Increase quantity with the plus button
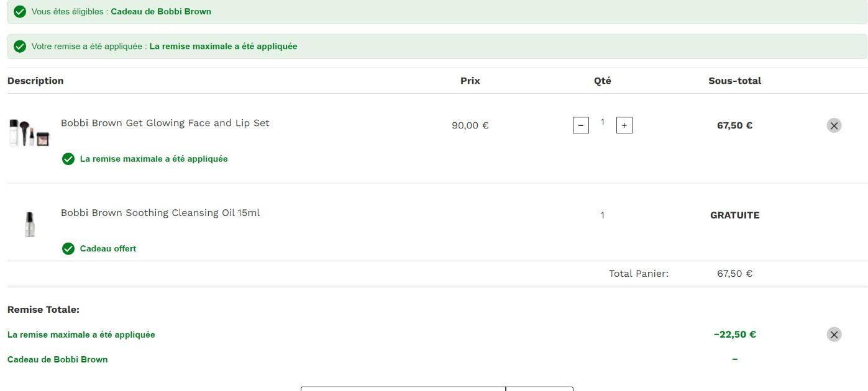The image size is (868, 391). coord(624,125)
